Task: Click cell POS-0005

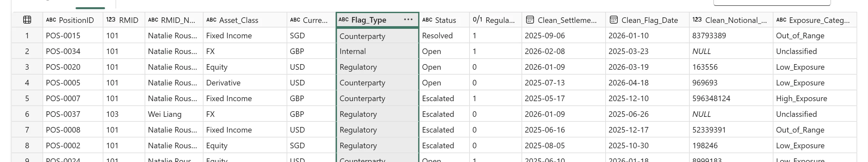Action: [x=73, y=82]
